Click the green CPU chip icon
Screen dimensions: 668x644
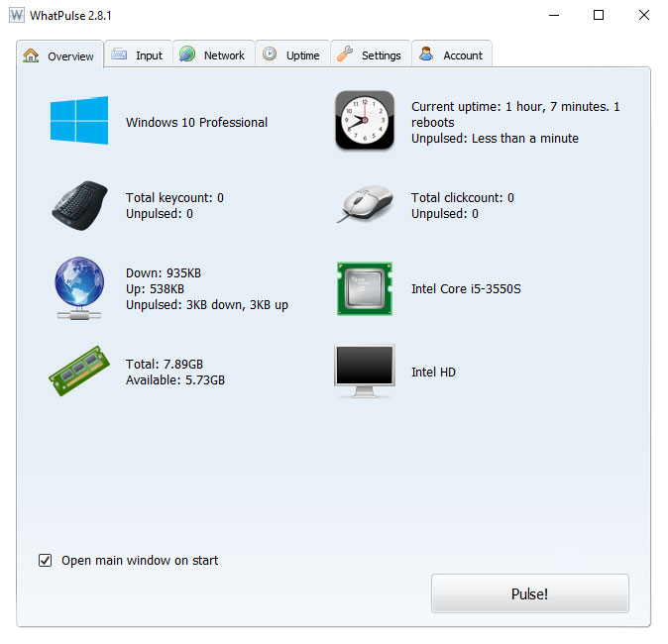[x=365, y=288]
